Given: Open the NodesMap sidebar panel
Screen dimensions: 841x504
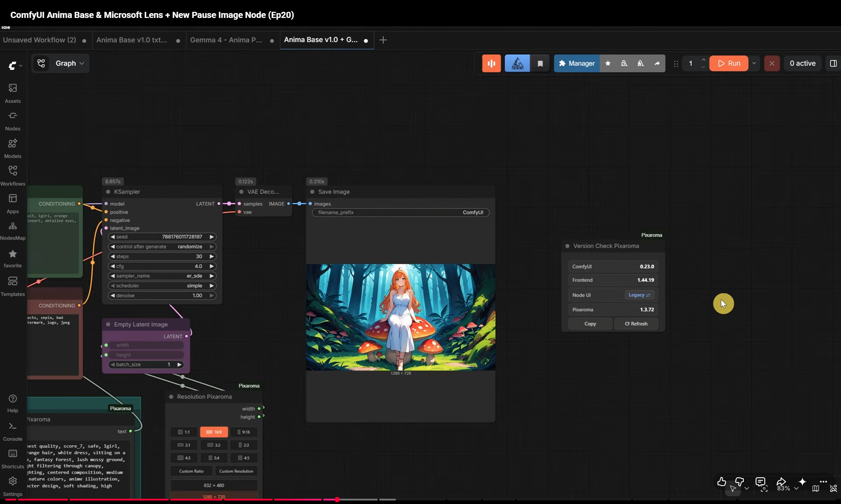Looking at the screenshot, I should click(x=13, y=231).
